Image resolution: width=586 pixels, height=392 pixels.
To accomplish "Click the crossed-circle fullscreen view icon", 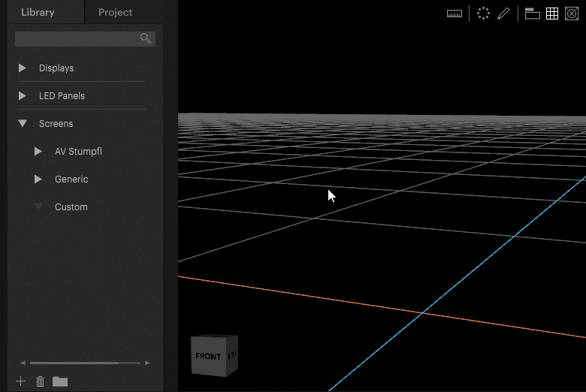I will click(572, 14).
